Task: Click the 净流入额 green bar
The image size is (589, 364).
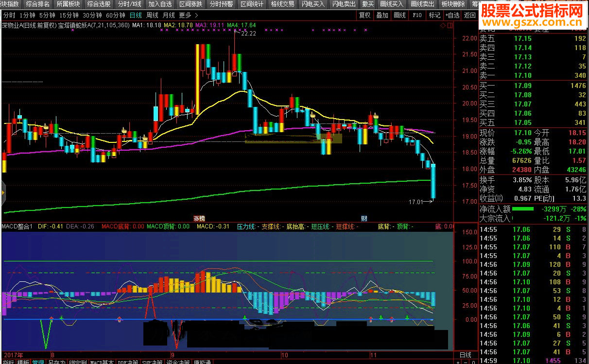Action: tap(522, 209)
